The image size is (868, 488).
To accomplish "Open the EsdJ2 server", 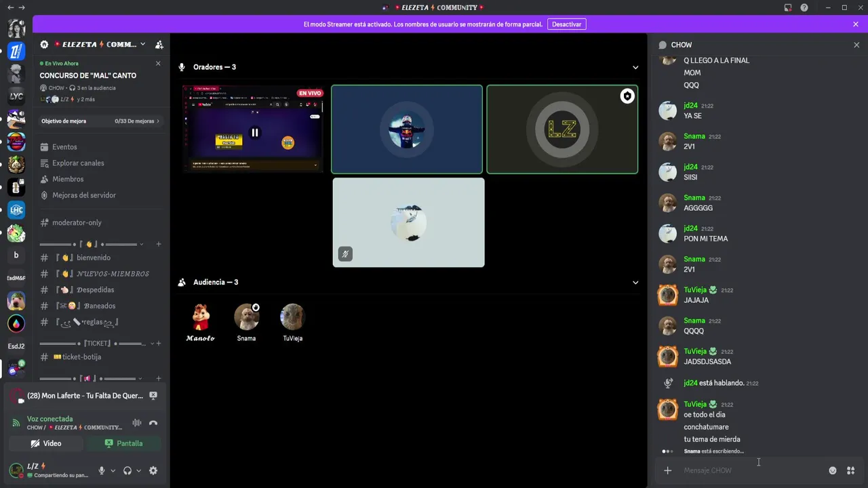I will pyautogui.click(x=16, y=346).
